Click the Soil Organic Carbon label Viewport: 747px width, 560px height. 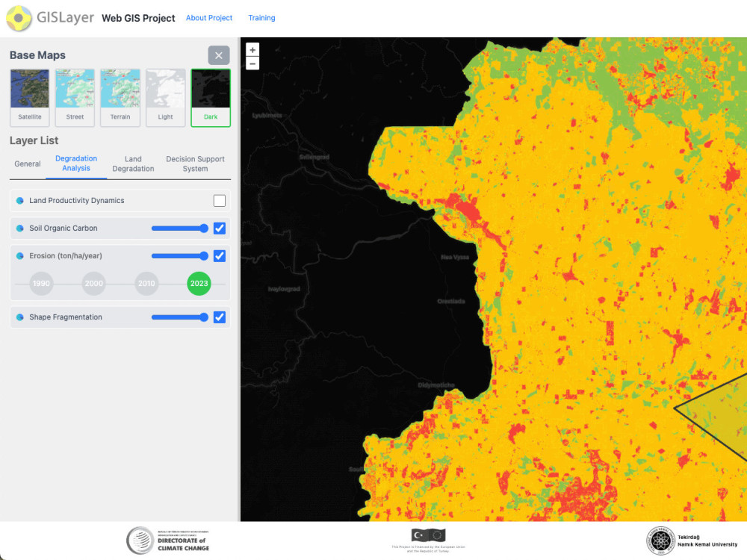(x=63, y=228)
